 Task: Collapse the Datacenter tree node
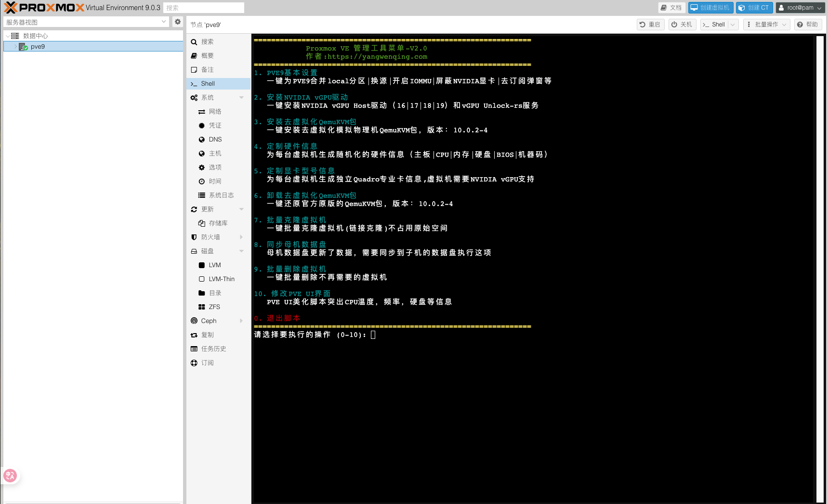8,36
